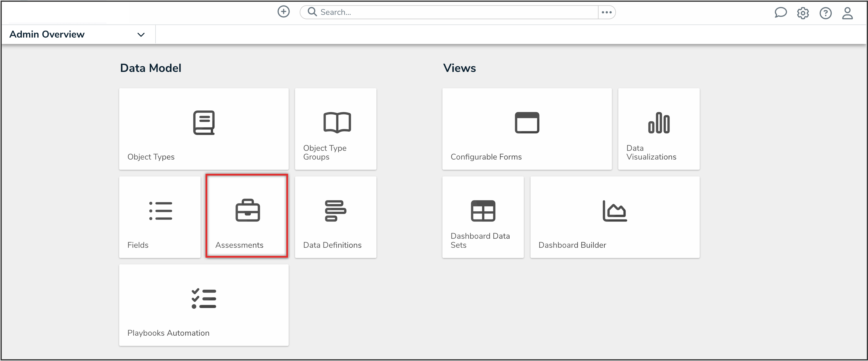Open the Data Definitions tile
Viewport: 868px width, 361px height.
335,217
